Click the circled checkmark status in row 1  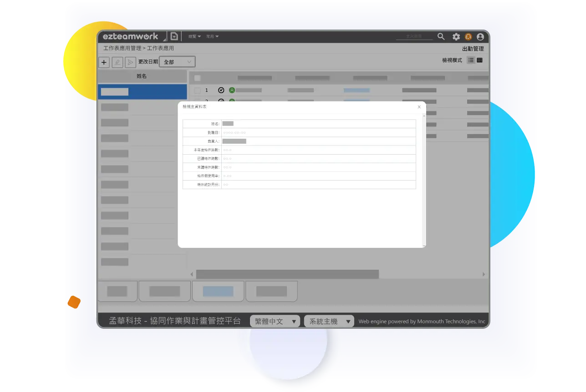[221, 90]
